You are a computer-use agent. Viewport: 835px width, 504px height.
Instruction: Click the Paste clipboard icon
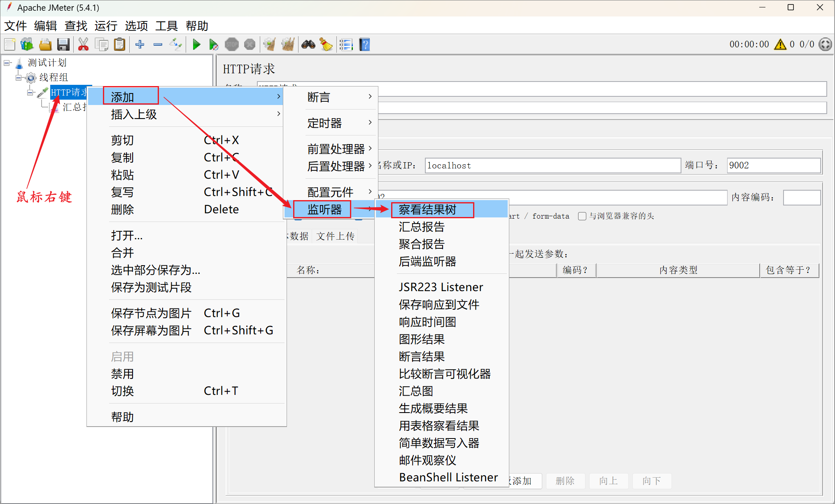click(x=119, y=44)
